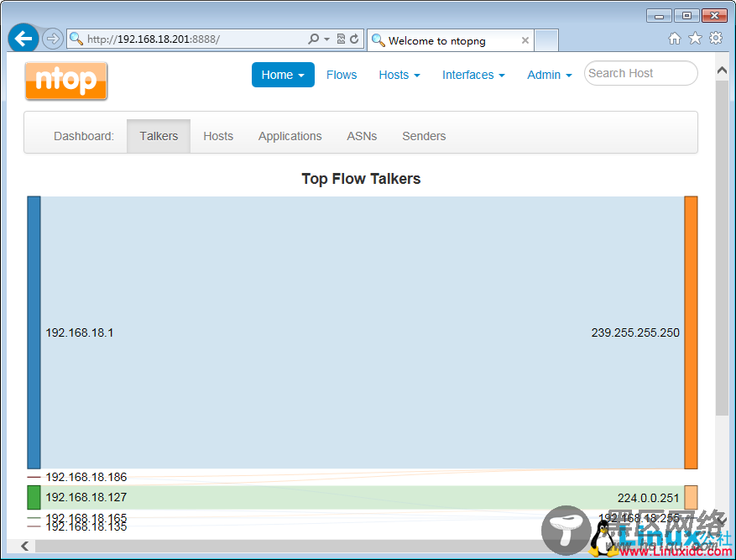Close the browser window
Viewport: 736px width, 560px height.
pyautogui.click(x=714, y=16)
